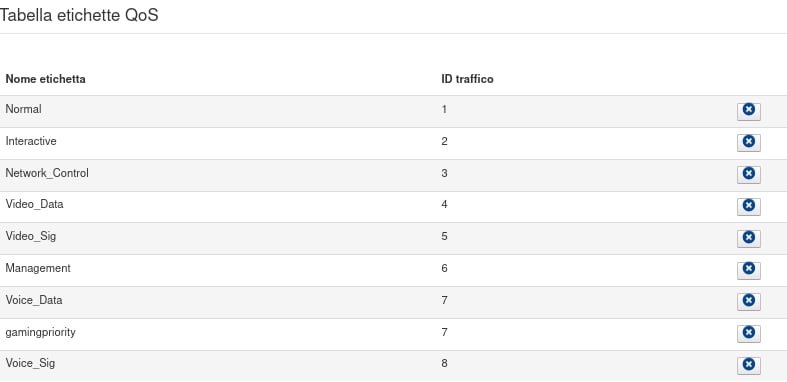Remove the gamingpriority label
787x382 pixels.
[748, 333]
